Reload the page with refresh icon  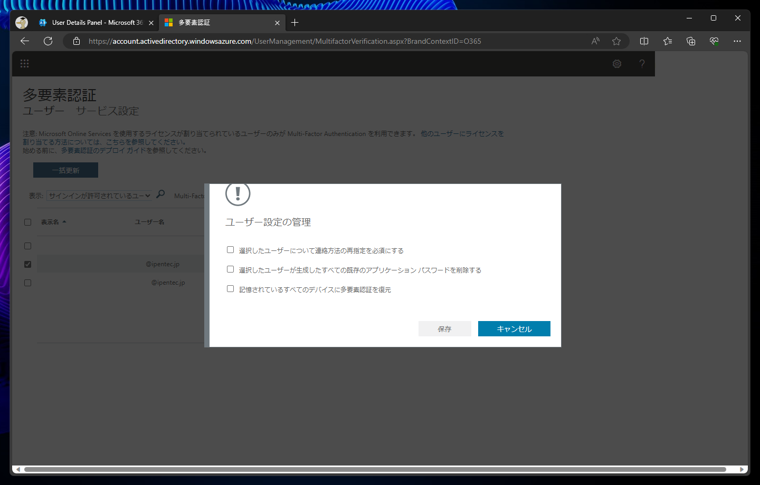(x=48, y=41)
